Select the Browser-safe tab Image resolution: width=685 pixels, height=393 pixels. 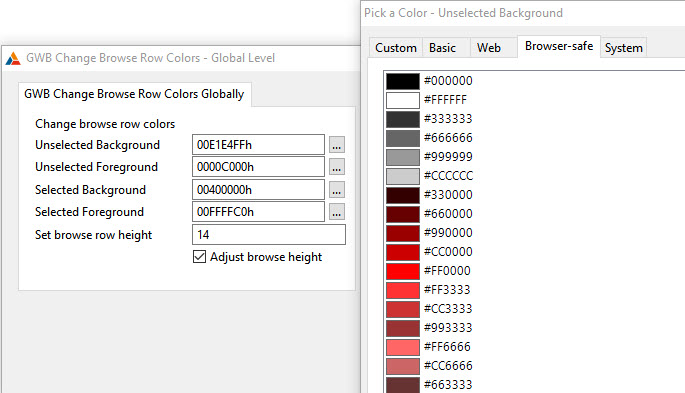click(x=559, y=46)
